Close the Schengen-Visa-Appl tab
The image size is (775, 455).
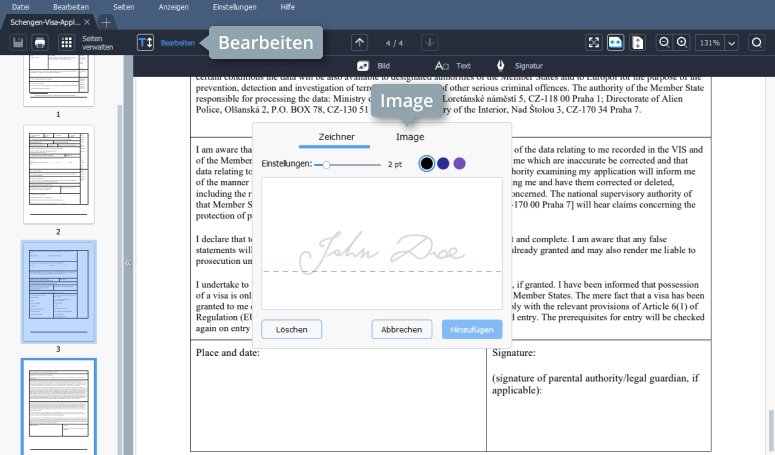(x=87, y=22)
